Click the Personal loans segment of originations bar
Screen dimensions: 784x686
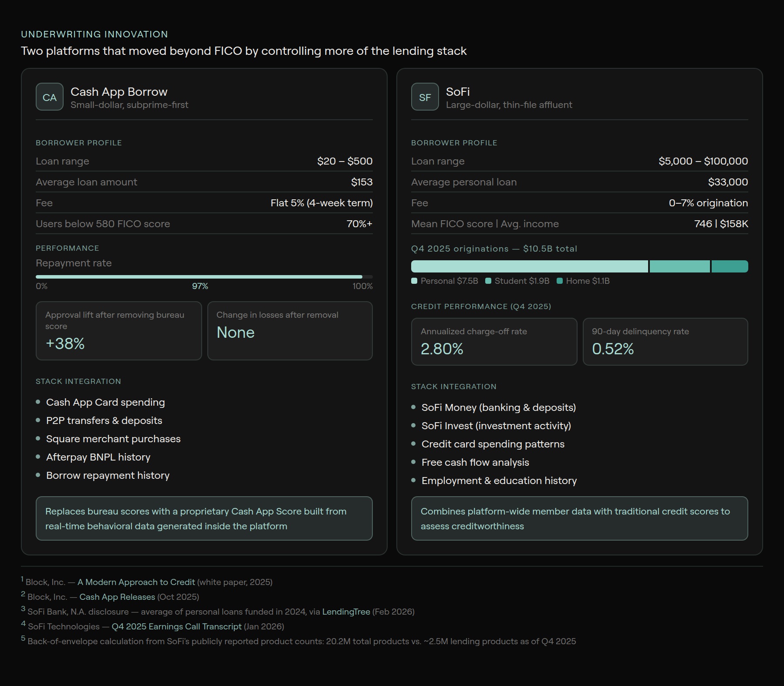coord(529,266)
